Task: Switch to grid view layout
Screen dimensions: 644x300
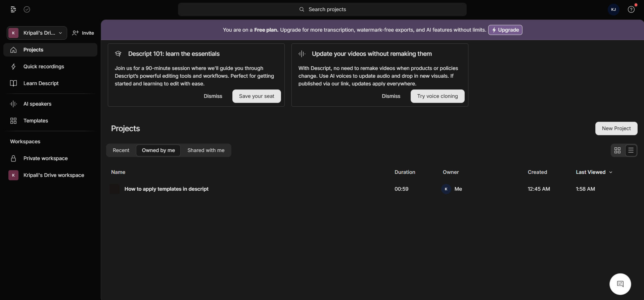Action: 617,150
